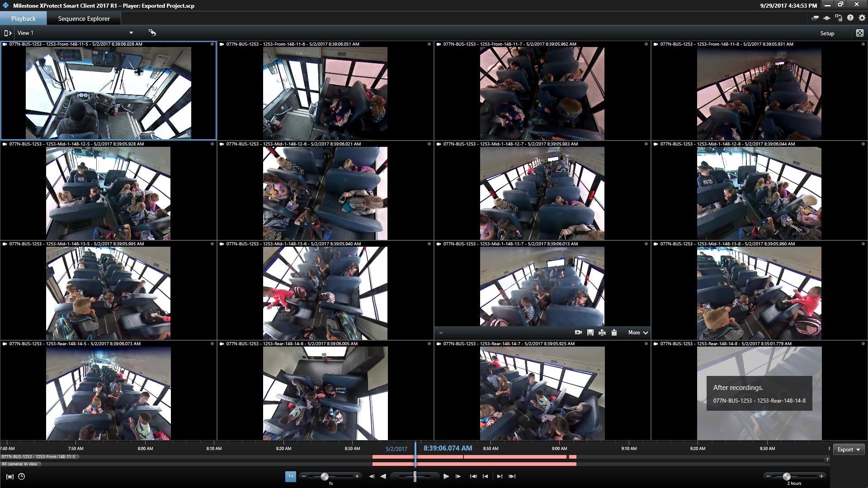868x488 pixels.
Task: Open the settings gear icon
Action: coord(862,18)
